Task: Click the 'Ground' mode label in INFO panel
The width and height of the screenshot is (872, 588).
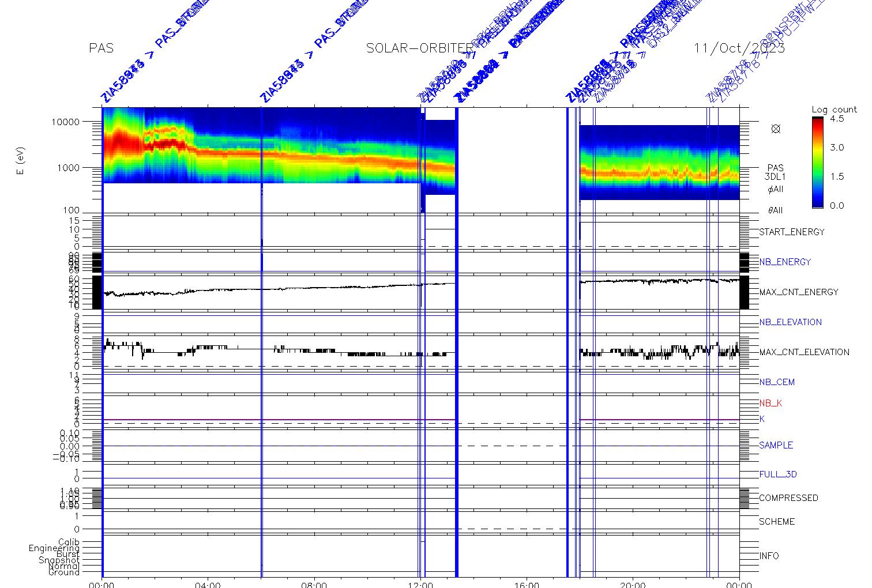Action: (x=64, y=572)
